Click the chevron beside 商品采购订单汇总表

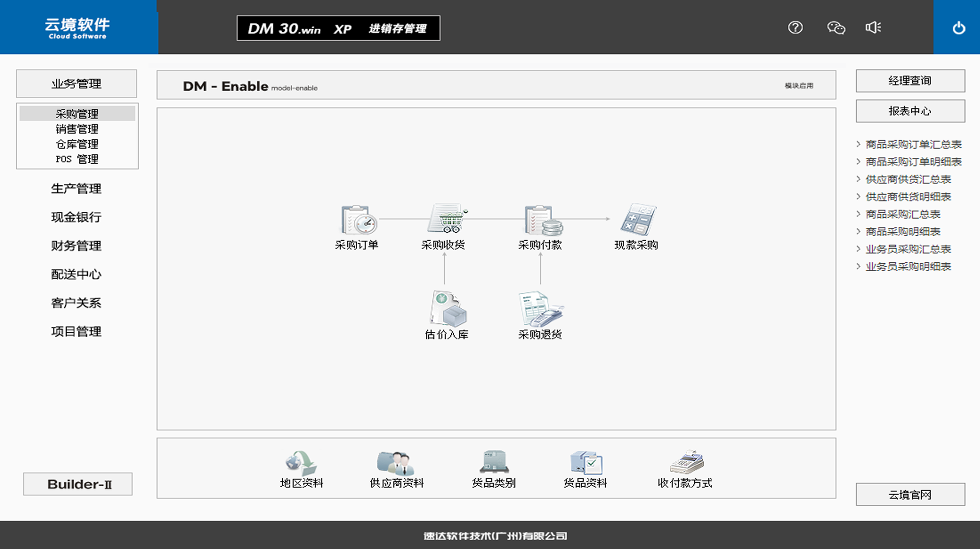pos(858,144)
